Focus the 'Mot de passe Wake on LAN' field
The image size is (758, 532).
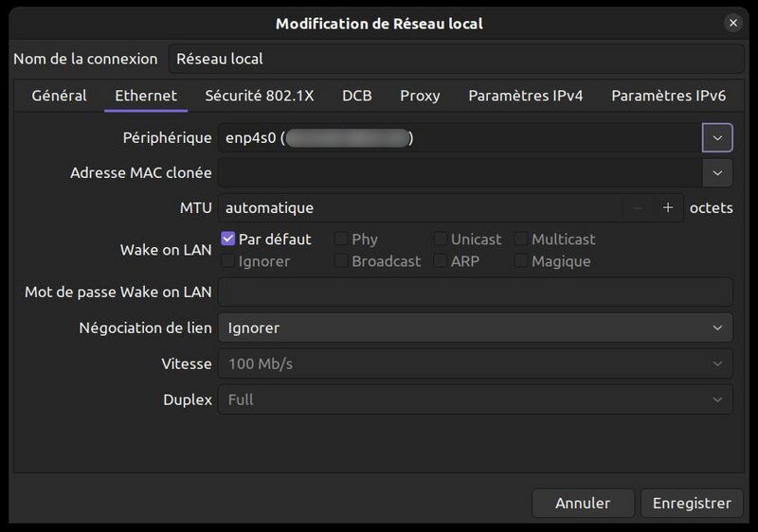click(475, 293)
